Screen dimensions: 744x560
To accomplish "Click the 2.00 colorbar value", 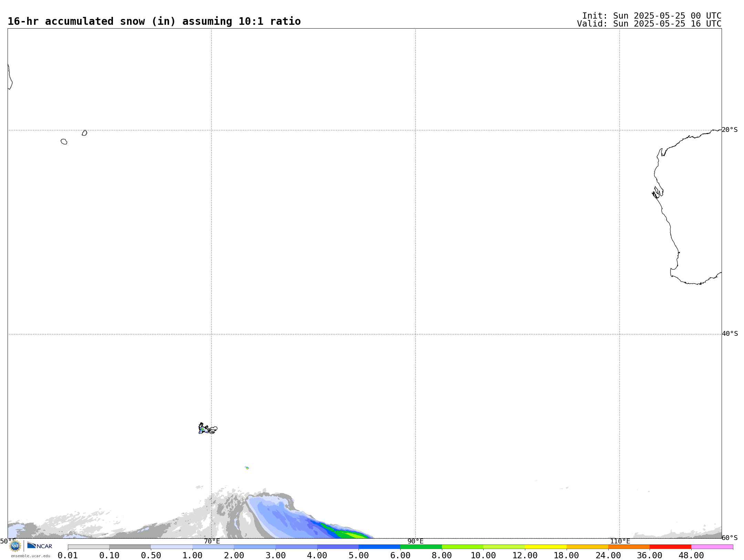I will pos(234,556).
